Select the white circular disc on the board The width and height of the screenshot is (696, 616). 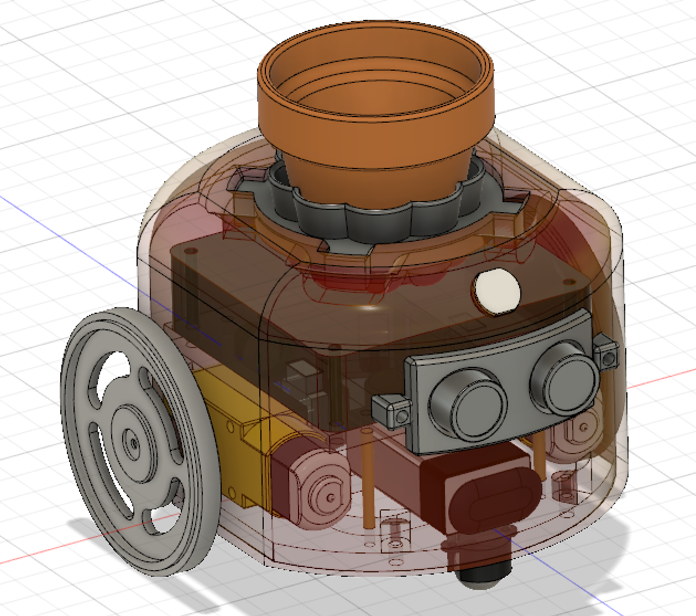tap(497, 292)
